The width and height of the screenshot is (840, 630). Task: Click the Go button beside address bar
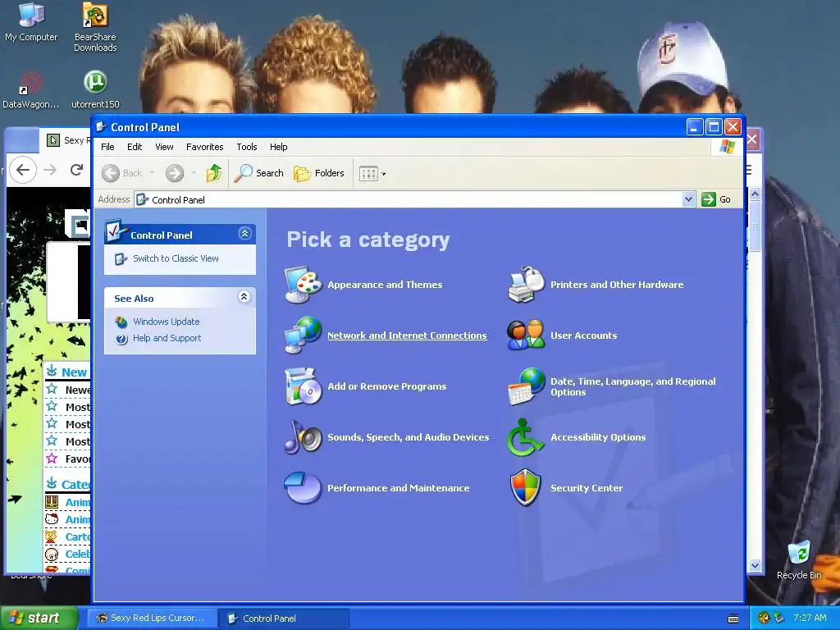[717, 199]
